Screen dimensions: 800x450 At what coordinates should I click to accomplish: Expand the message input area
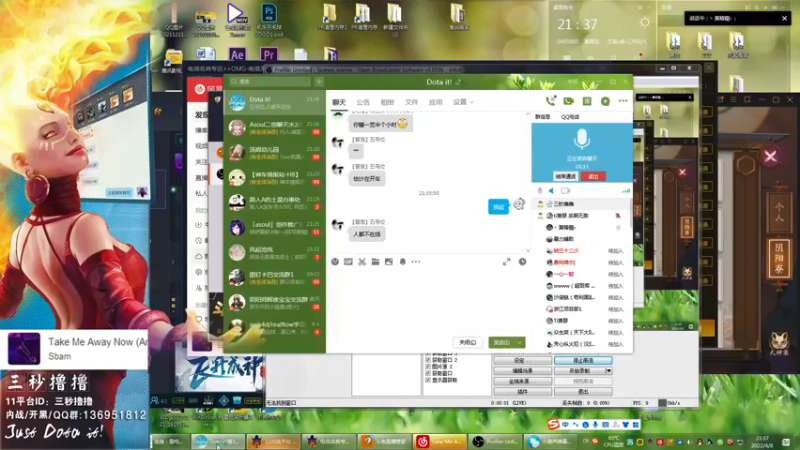[506, 262]
